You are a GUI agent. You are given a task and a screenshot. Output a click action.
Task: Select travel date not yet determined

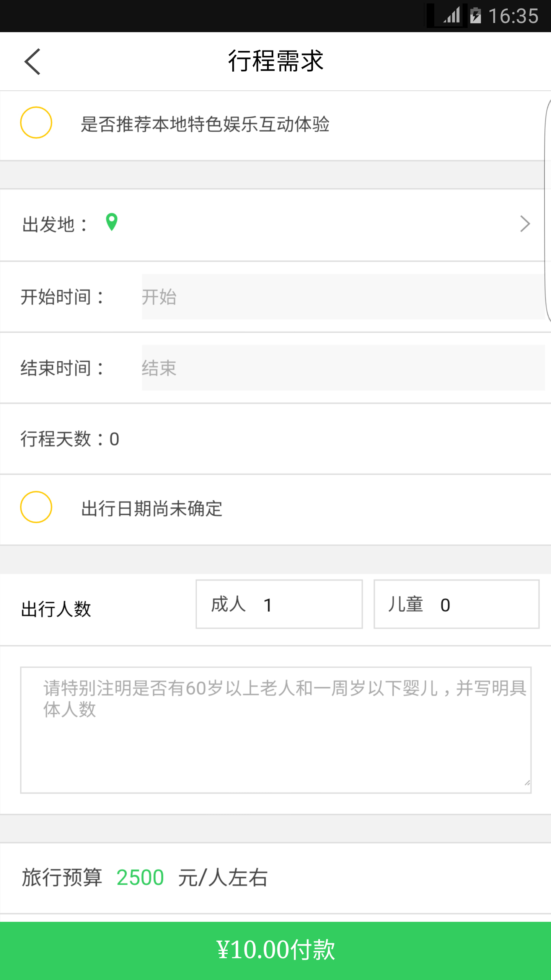[x=36, y=507]
